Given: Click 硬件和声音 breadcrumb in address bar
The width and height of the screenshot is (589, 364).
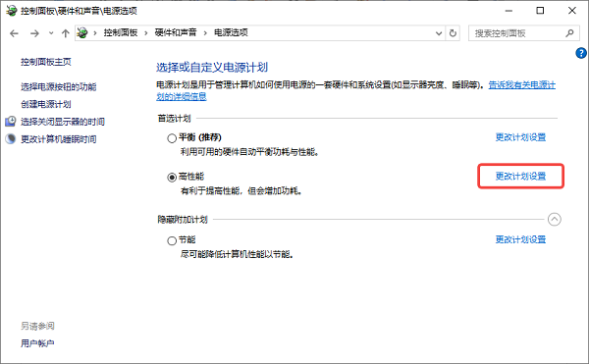Looking at the screenshot, I should click(176, 33).
